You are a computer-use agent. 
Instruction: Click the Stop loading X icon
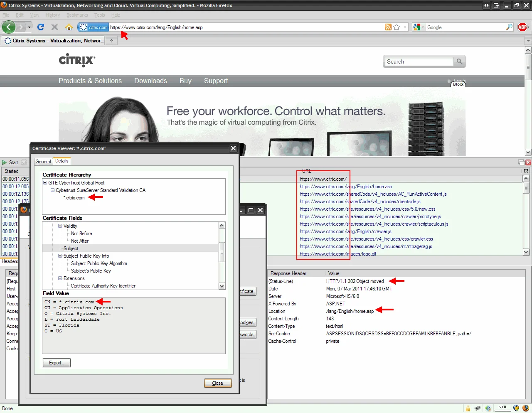[x=54, y=27]
